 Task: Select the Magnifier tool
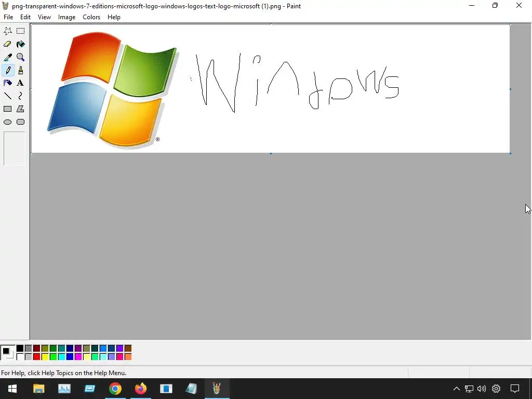pyautogui.click(x=21, y=57)
